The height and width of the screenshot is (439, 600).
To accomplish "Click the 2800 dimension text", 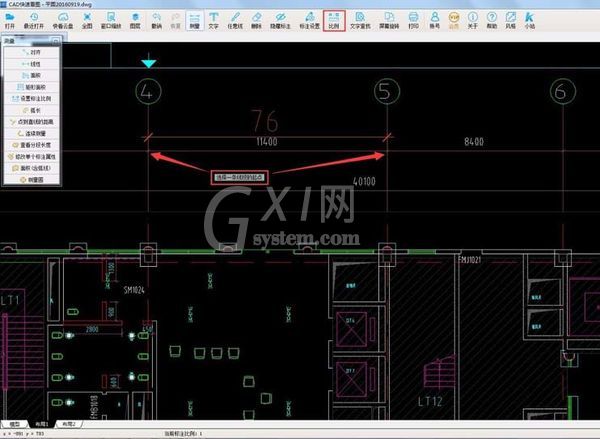I will point(92,329).
